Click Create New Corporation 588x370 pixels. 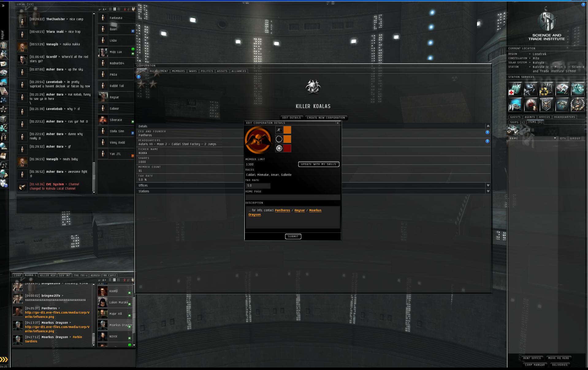[x=326, y=118]
